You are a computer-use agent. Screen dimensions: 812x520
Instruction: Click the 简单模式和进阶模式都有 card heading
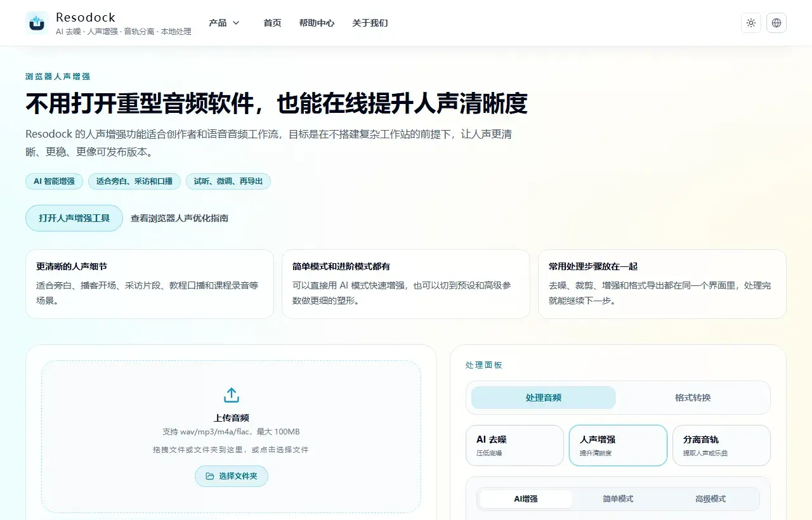click(x=341, y=266)
